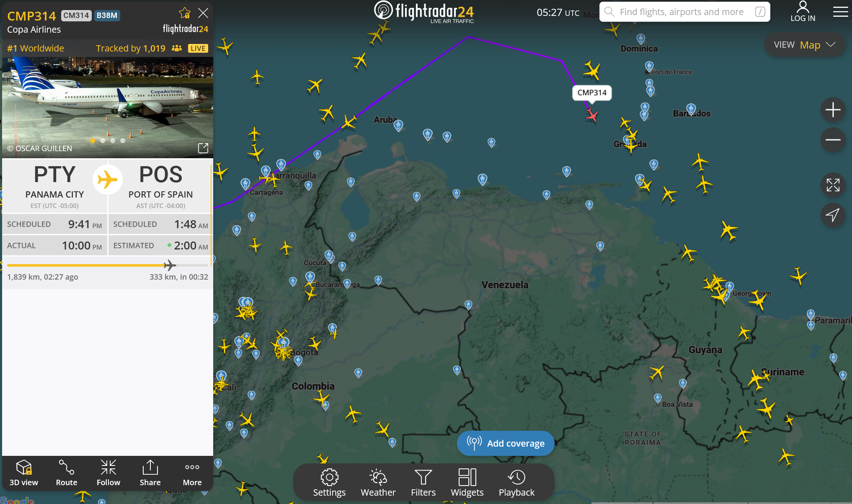This screenshot has width=852, height=504.
Task: Toggle fullscreen map view
Action: click(x=833, y=185)
